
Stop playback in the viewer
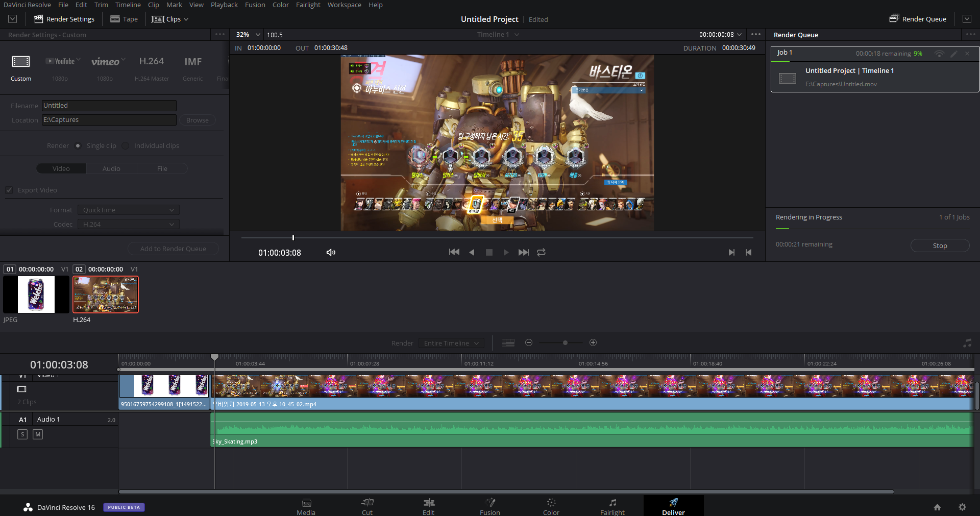pyautogui.click(x=489, y=252)
